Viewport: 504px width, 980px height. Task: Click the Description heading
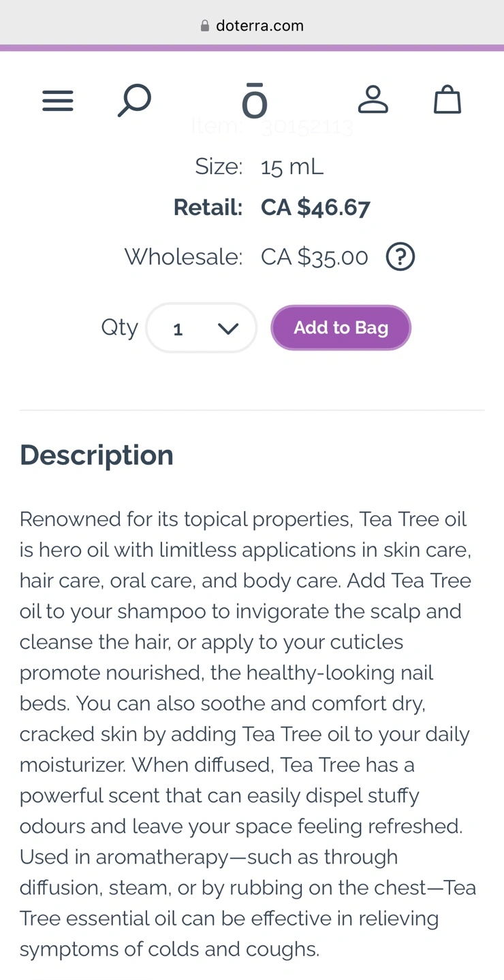pos(97,455)
